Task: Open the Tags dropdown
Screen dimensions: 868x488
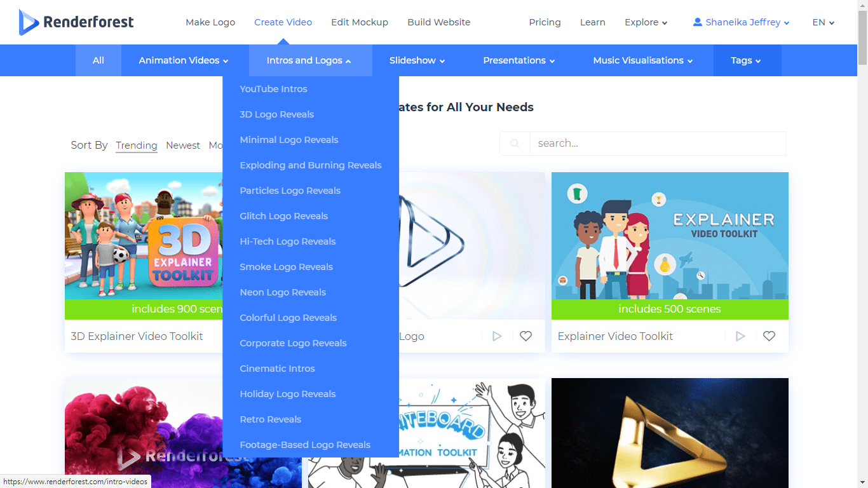Action: pyautogui.click(x=746, y=60)
